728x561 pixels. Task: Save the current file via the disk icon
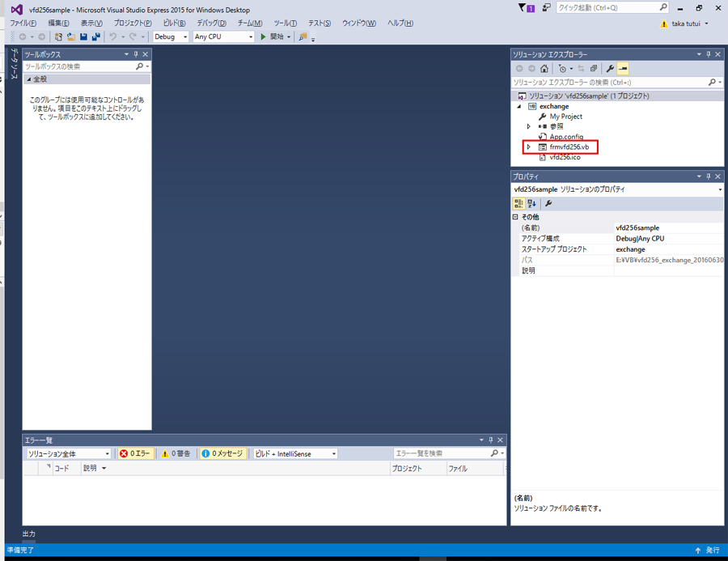pyautogui.click(x=83, y=36)
